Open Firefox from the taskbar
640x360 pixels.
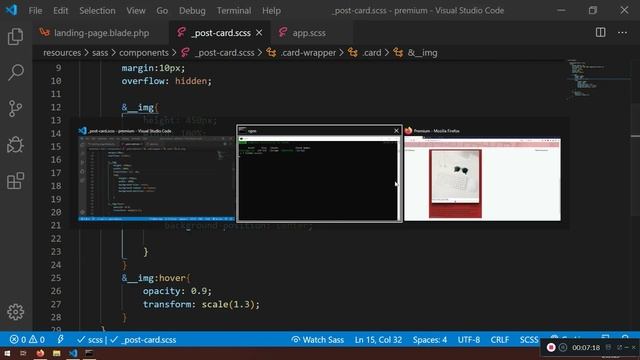(40, 353)
